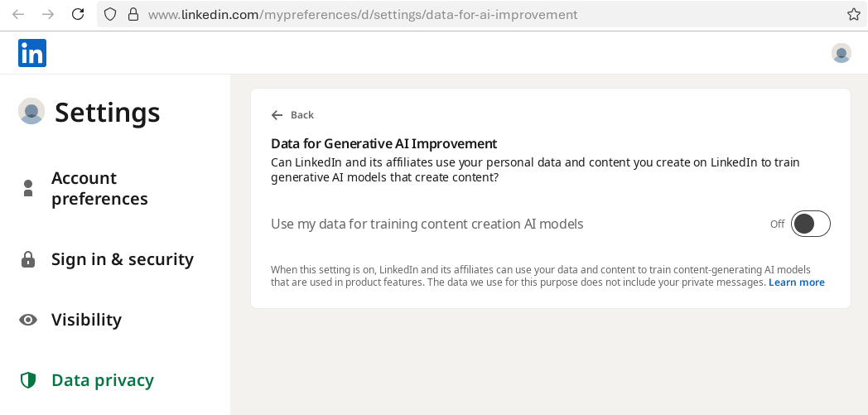Click the Visibility eye icon
This screenshot has width=868, height=415.
click(x=28, y=320)
